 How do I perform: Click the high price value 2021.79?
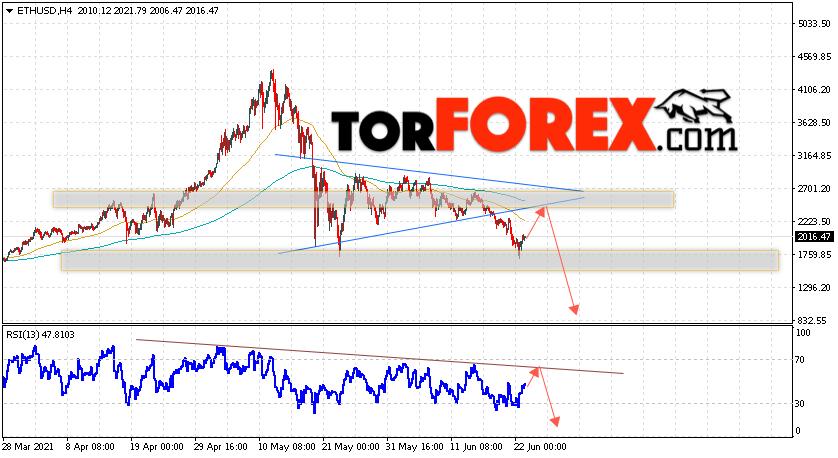130,10
